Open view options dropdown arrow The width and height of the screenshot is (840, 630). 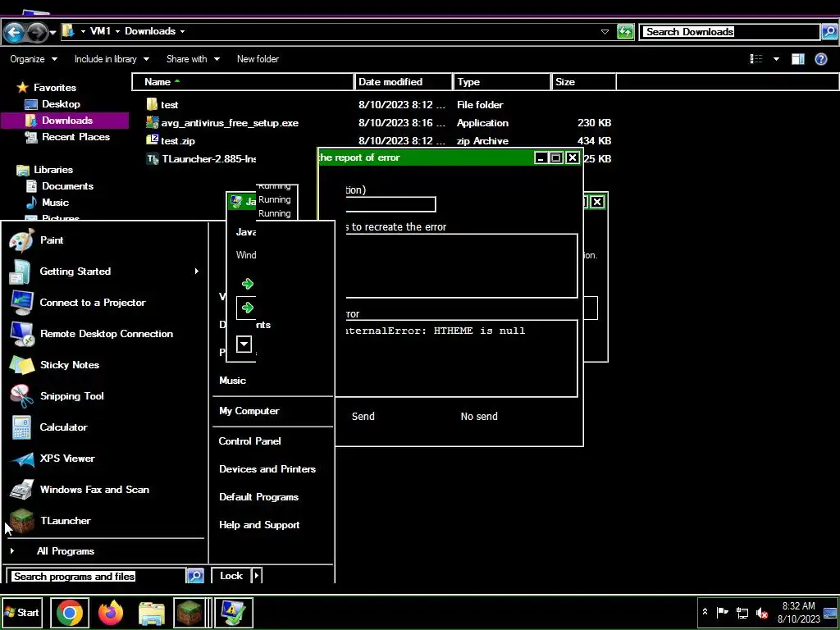coord(776,59)
